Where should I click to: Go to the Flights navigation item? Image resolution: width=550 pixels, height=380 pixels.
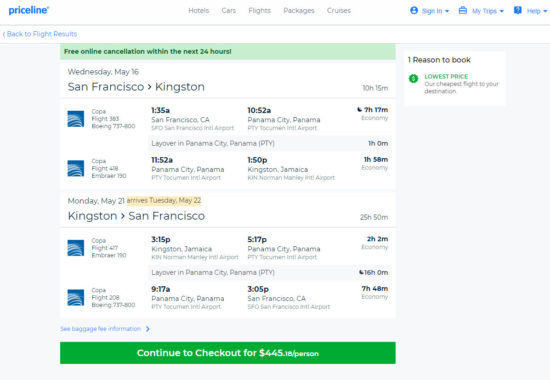(260, 11)
